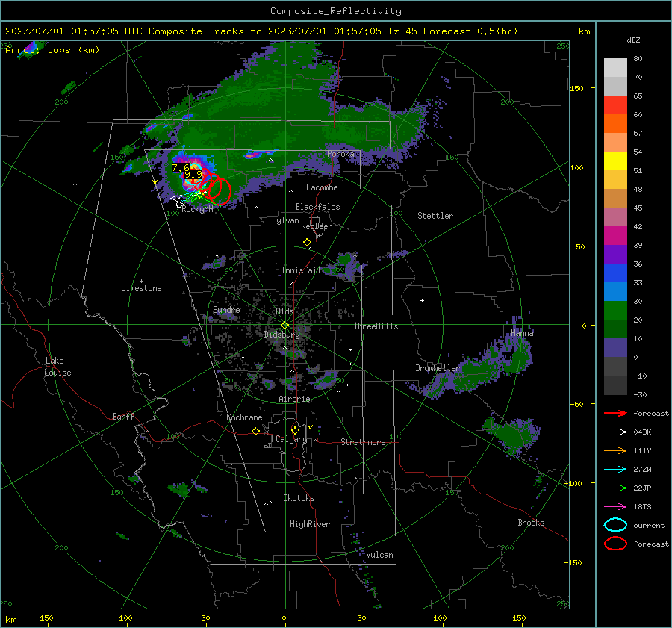Select the yellow 51-54 dBZ color swatch
Viewport: 672px width, 628px height.
pos(615,161)
